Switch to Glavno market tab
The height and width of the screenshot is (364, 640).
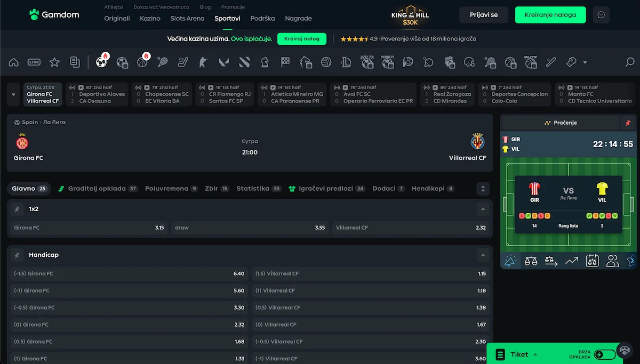[29, 189]
